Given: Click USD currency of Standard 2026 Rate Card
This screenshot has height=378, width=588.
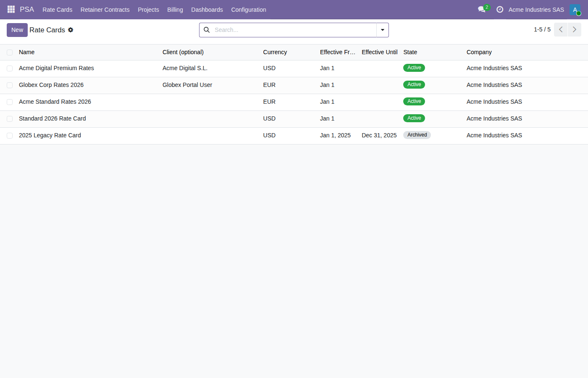Looking at the screenshot, I should pos(269,118).
